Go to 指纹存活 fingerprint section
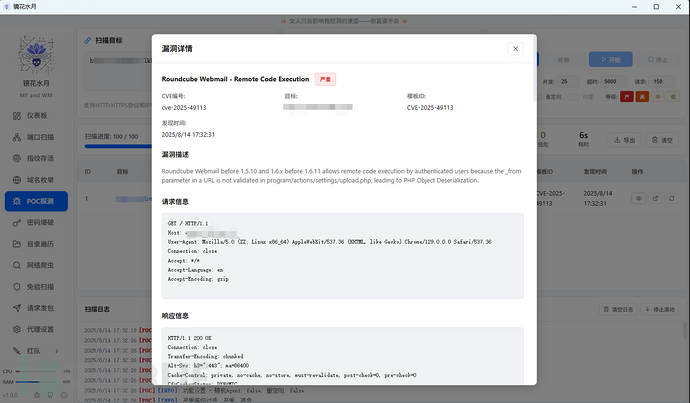 coord(36,158)
